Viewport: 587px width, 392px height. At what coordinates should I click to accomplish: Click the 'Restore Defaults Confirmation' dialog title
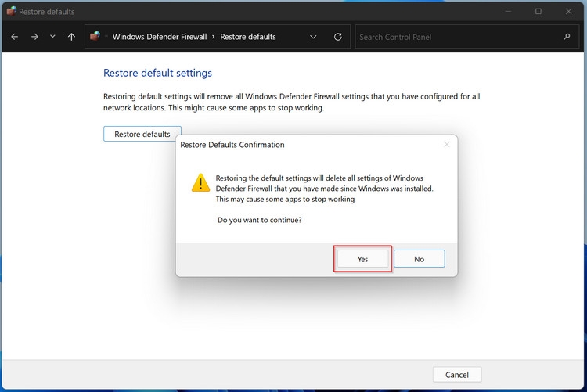tap(232, 145)
